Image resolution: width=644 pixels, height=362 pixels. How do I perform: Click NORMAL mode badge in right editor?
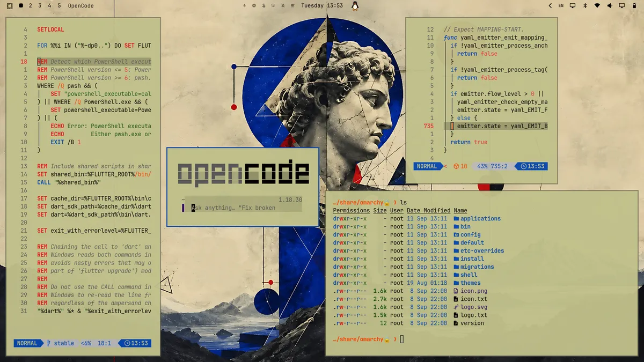pos(427,166)
